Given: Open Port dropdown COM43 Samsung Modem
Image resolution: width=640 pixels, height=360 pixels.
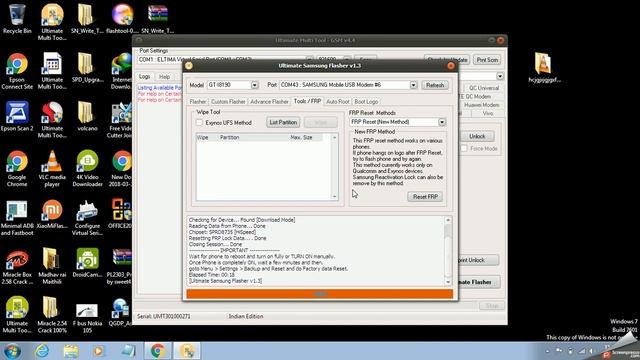Looking at the screenshot, I should (x=413, y=85).
